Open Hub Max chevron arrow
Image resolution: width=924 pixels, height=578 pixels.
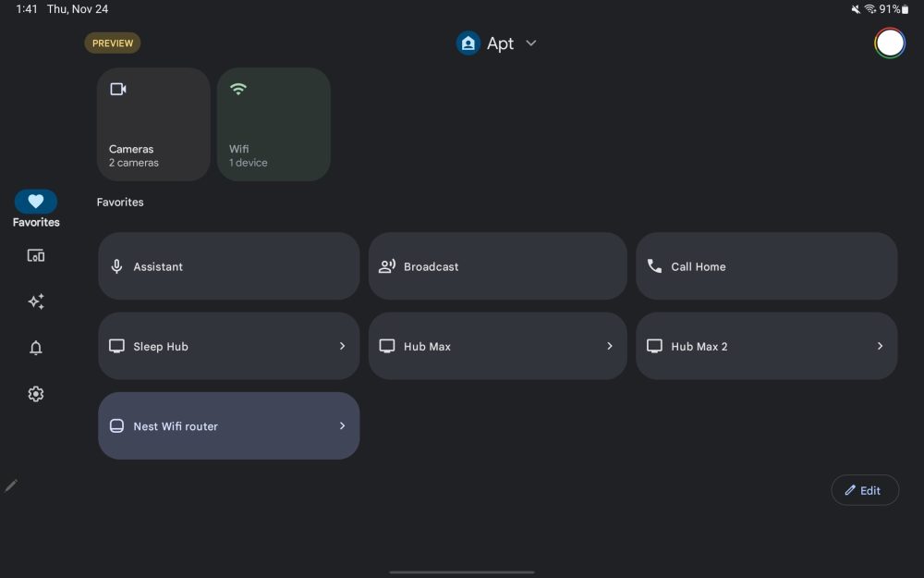coord(610,346)
